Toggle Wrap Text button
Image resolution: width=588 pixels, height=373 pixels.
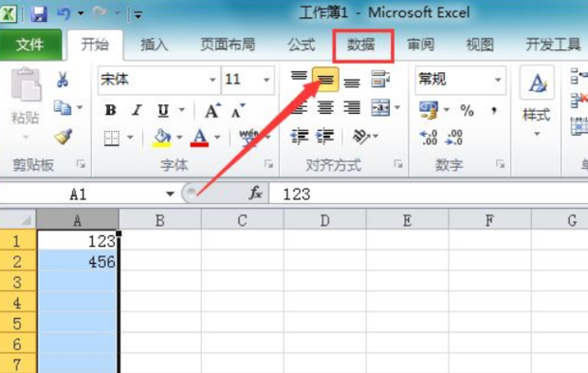pos(380,79)
